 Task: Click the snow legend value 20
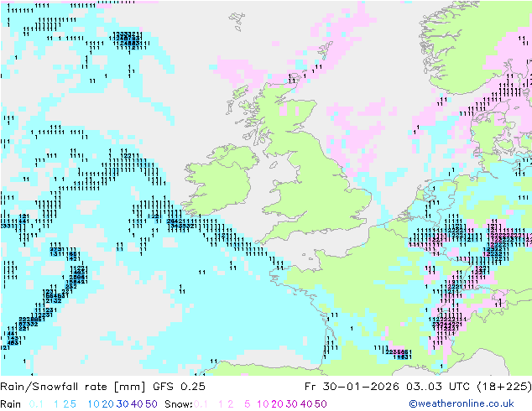[x=278, y=404]
